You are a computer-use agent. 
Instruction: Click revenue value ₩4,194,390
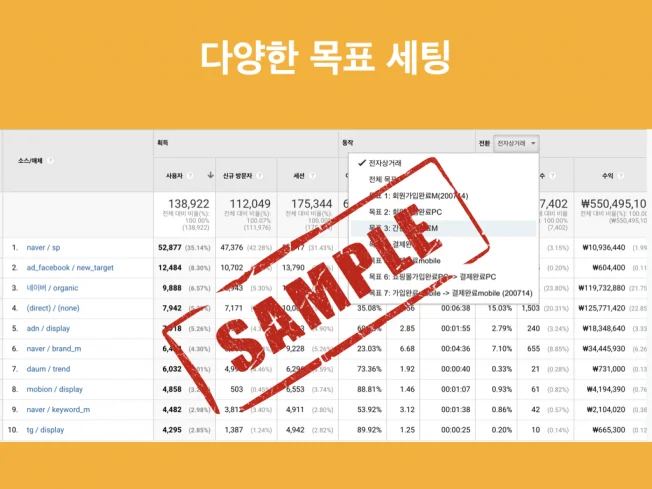[x=606, y=389]
